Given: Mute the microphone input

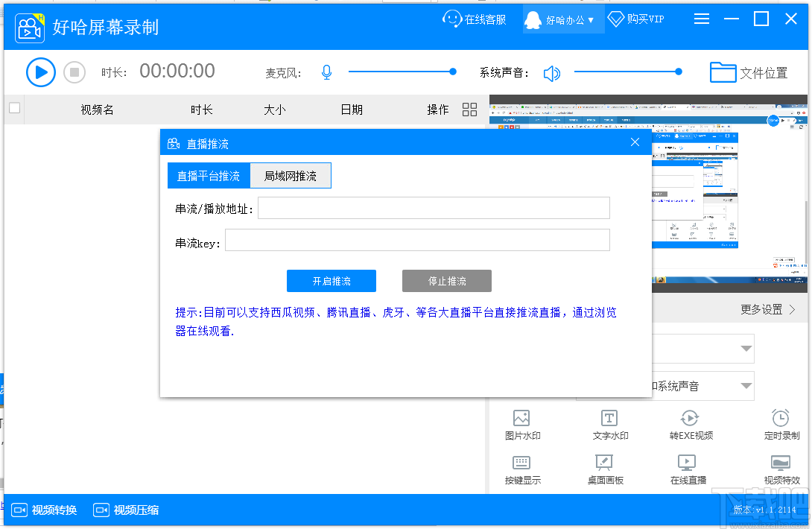Looking at the screenshot, I should [326, 72].
